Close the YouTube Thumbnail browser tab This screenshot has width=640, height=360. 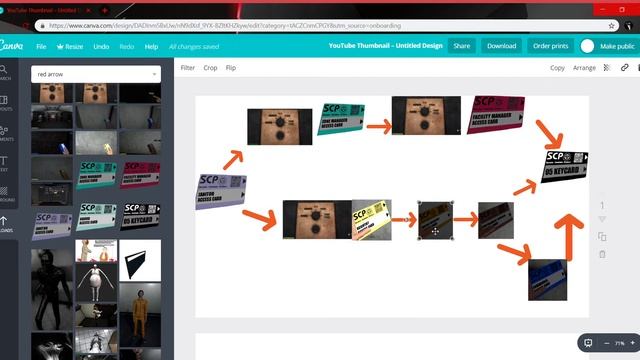[x=89, y=10]
